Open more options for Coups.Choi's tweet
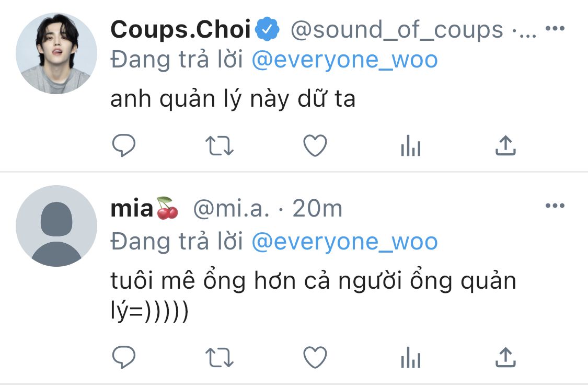This screenshot has height=386, width=588. click(x=555, y=29)
